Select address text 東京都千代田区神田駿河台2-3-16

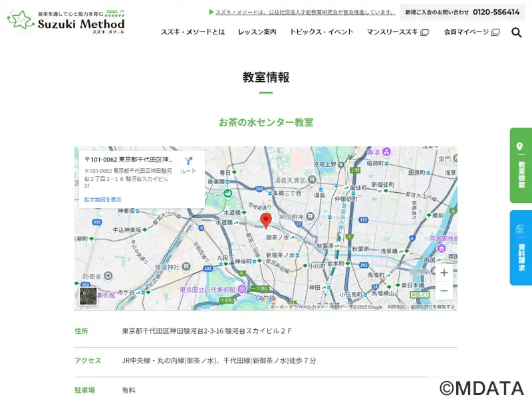[x=173, y=331]
